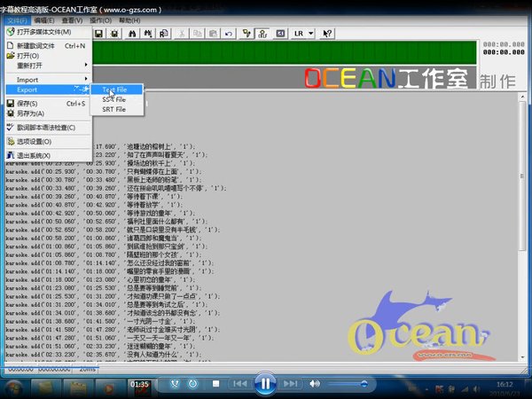
Task: Open 选项设置(O) from the menu
Action: tap(34, 141)
